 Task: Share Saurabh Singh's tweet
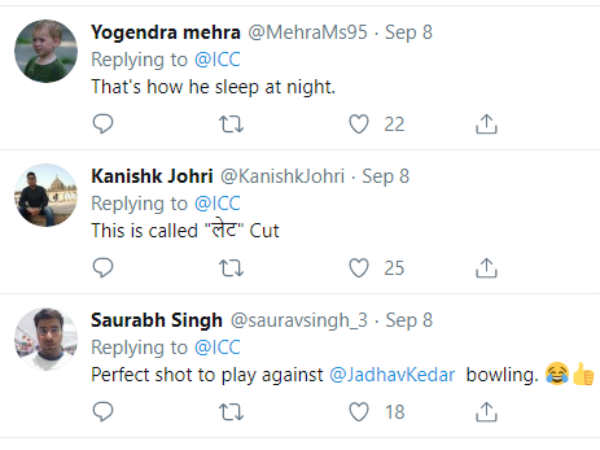tap(486, 411)
